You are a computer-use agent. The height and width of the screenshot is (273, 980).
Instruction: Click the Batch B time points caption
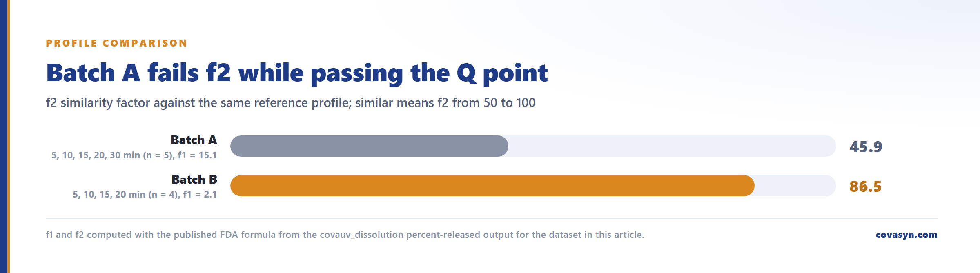tap(145, 195)
